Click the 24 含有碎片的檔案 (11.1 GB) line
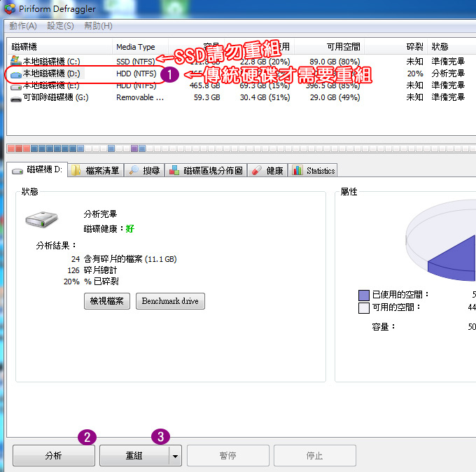 (124, 259)
